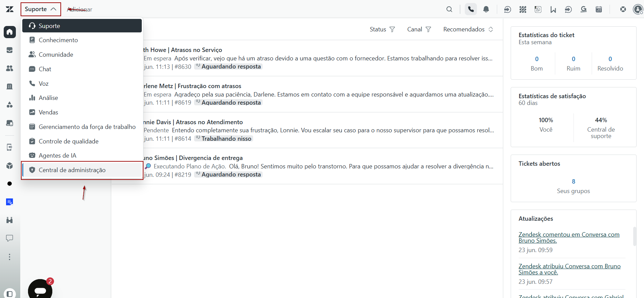Open ticket Atrasos no Atendimento
The height and width of the screenshot is (298, 644).
pyautogui.click(x=209, y=122)
